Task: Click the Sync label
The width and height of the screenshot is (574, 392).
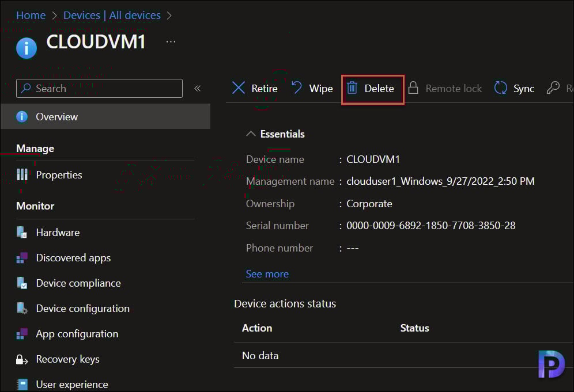Action: [x=523, y=89]
